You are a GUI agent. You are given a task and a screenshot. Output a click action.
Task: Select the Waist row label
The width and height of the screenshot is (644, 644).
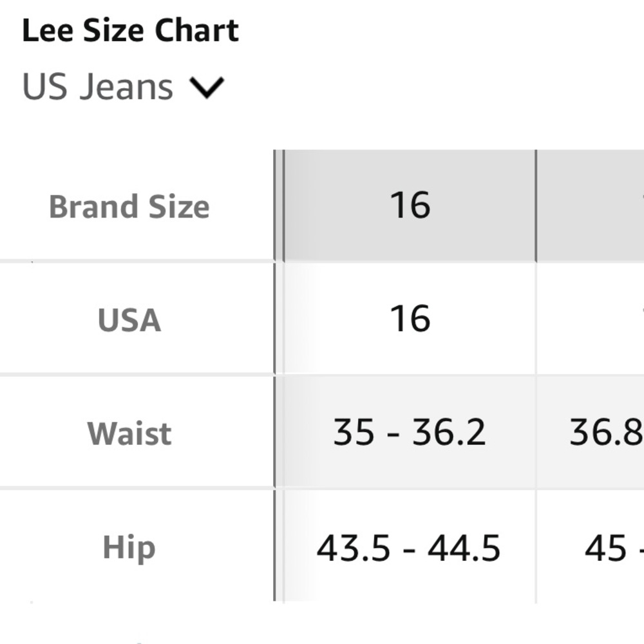tap(129, 433)
